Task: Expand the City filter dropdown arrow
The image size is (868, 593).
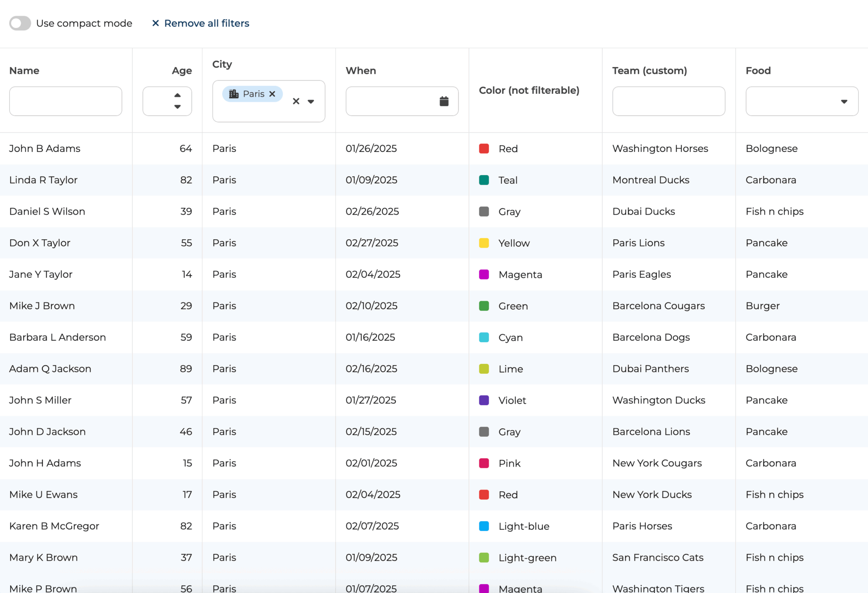Action: 311,101
